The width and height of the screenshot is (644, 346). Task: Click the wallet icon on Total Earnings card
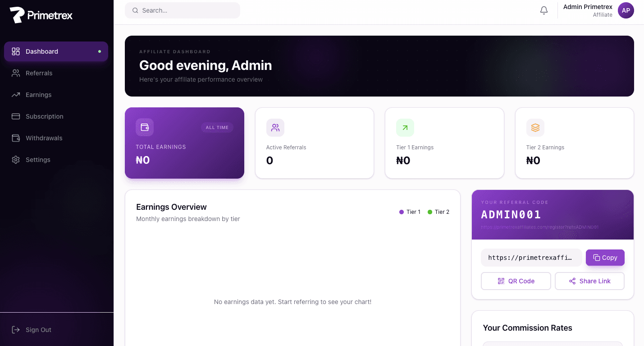[145, 127]
